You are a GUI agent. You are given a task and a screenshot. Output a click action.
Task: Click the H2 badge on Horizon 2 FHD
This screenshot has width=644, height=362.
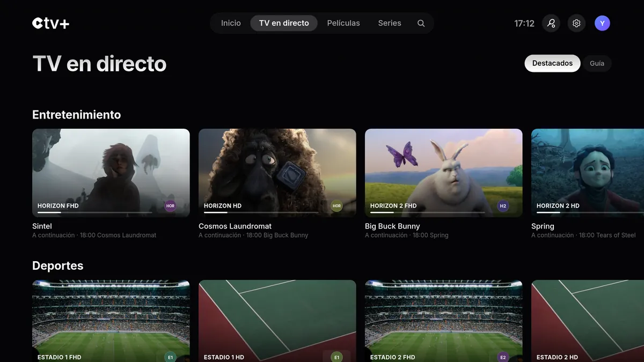coord(503,206)
